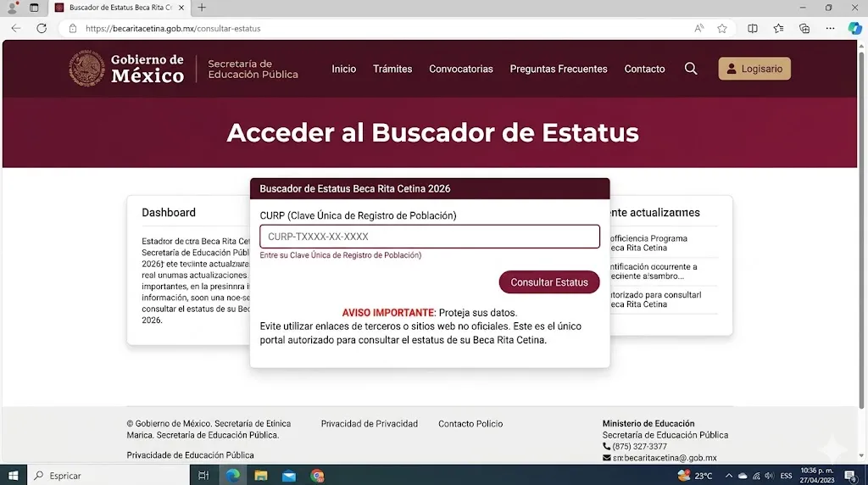Open File Explorer from taskbar
Image resolution: width=868 pixels, height=485 pixels.
(261, 475)
